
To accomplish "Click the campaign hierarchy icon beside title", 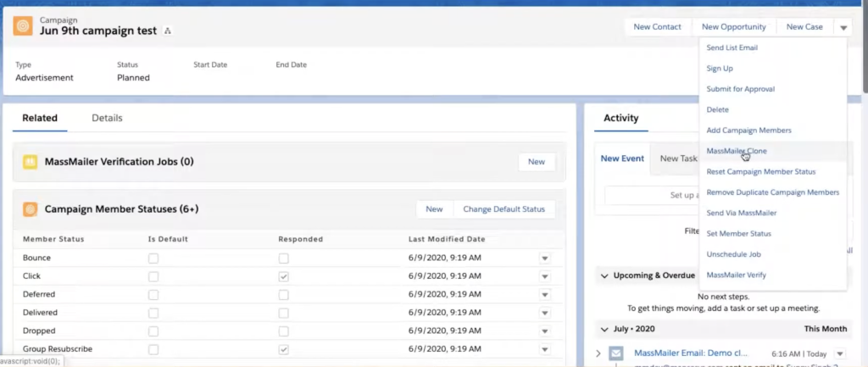I will [168, 31].
